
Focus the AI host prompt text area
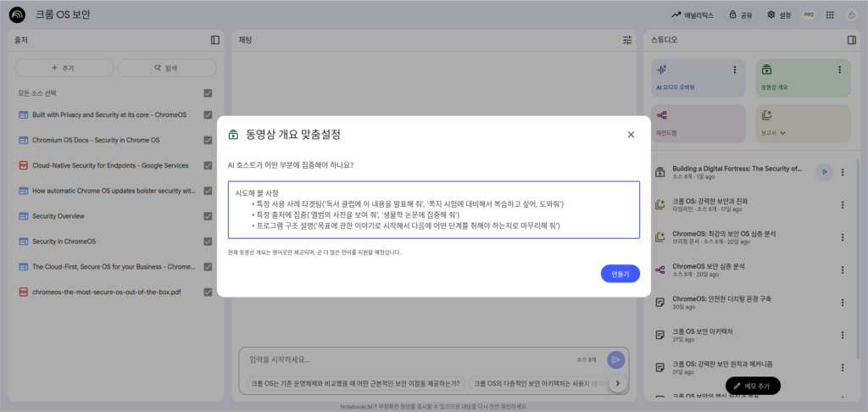434,210
